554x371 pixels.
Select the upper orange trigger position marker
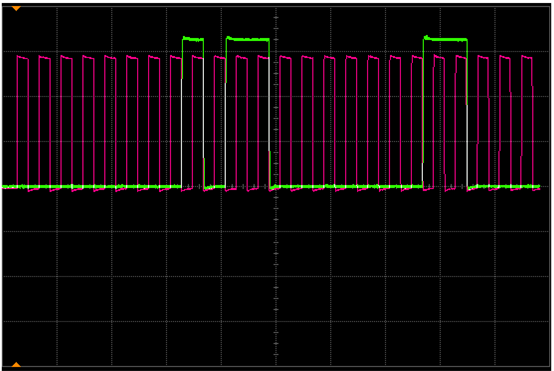[16, 8]
